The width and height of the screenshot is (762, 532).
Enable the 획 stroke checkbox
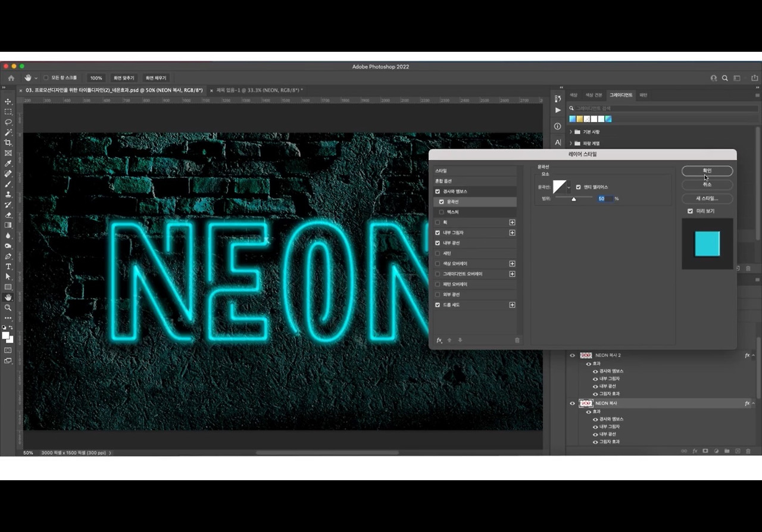pos(438,223)
